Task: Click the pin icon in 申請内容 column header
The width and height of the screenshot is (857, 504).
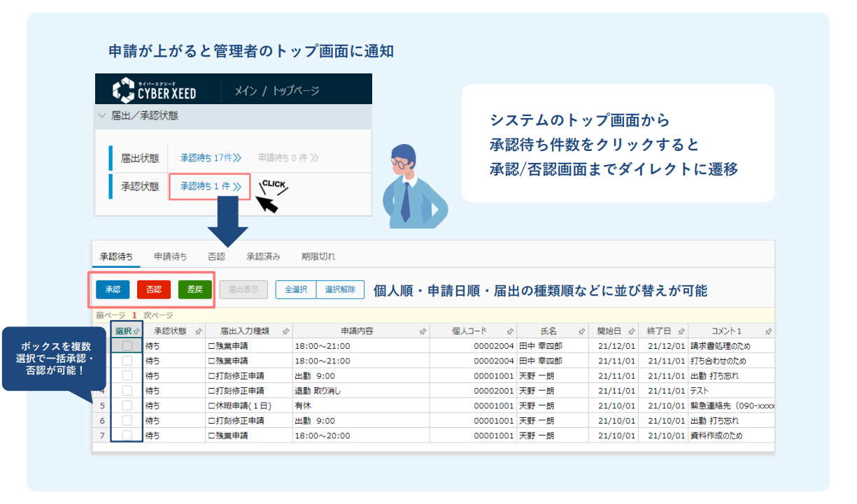Action: click(423, 331)
